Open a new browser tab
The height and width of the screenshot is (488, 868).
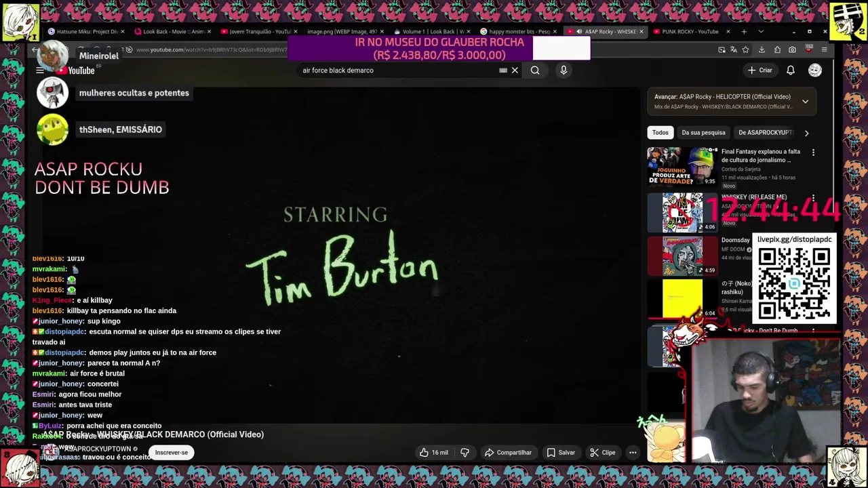click(744, 31)
